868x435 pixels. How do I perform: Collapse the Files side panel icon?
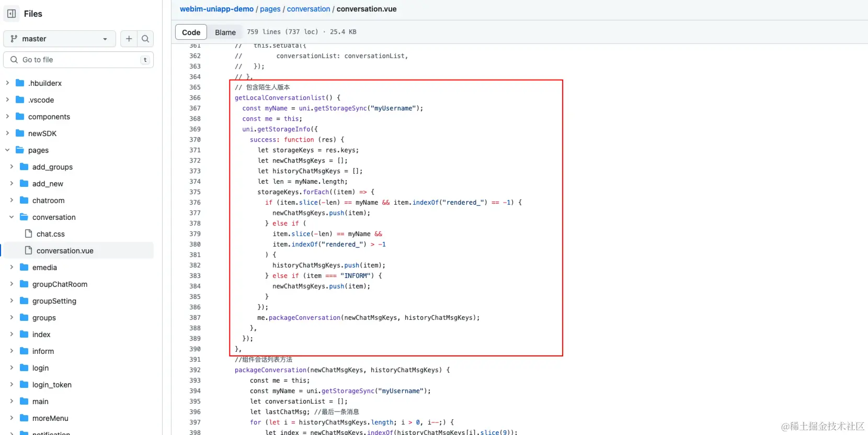pyautogui.click(x=12, y=14)
